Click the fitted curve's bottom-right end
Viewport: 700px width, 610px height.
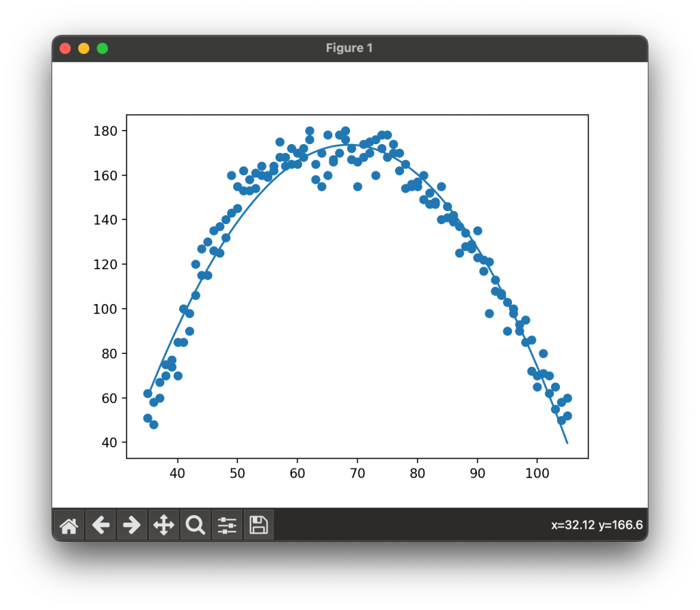567,443
